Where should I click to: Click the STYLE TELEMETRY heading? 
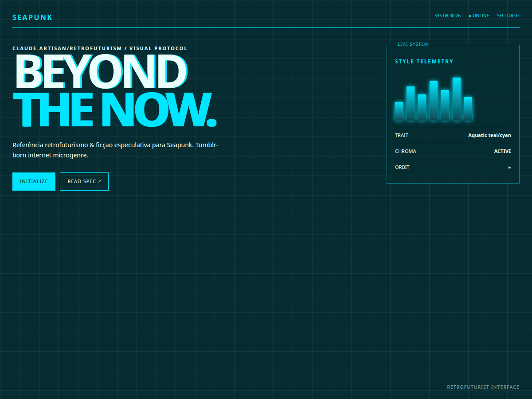pyautogui.click(x=424, y=62)
